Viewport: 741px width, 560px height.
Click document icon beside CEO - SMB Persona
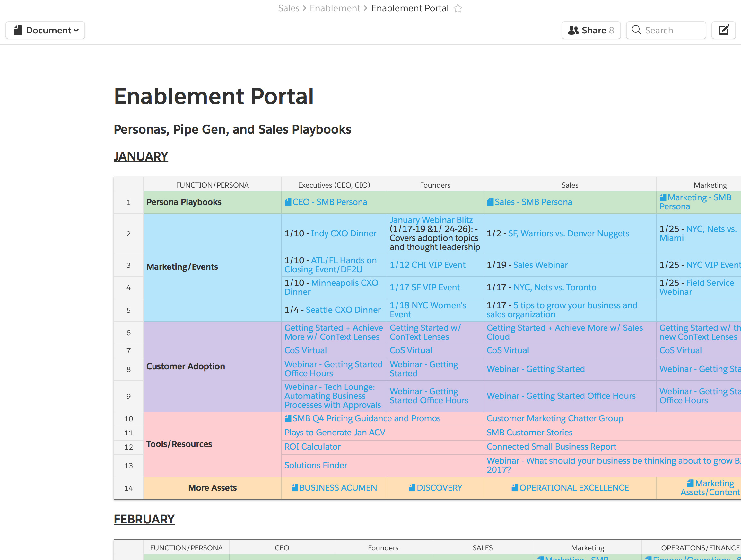pyautogui.click(x=288, y=202)
